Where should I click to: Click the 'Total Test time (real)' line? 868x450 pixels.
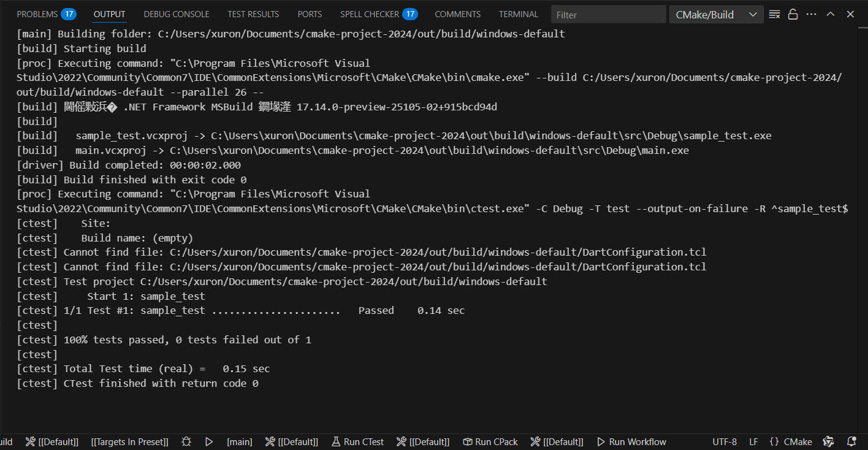[x=143, y=368]
